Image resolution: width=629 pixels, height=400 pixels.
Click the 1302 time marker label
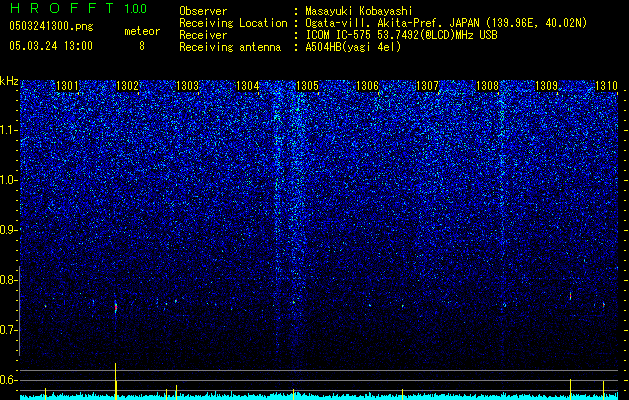[x=127, y=86]
